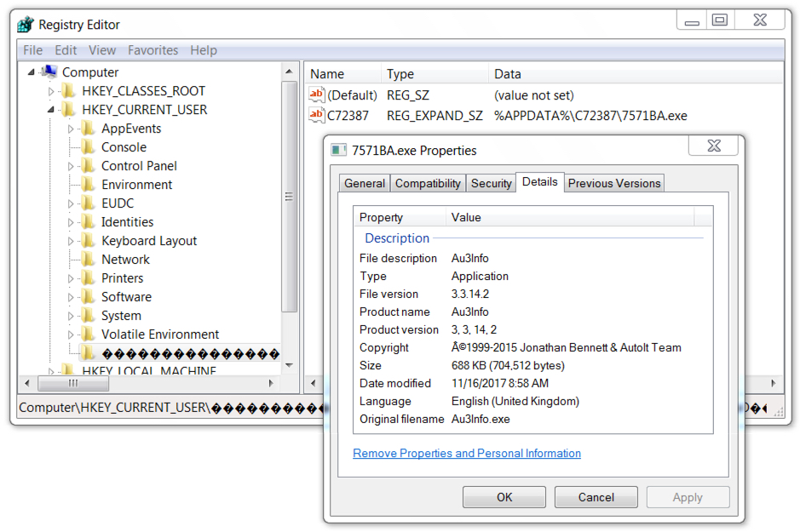Viewport: 800px width, 532px height.
Task: Click the Control Panel folder icon
Action: pos(88,166)
